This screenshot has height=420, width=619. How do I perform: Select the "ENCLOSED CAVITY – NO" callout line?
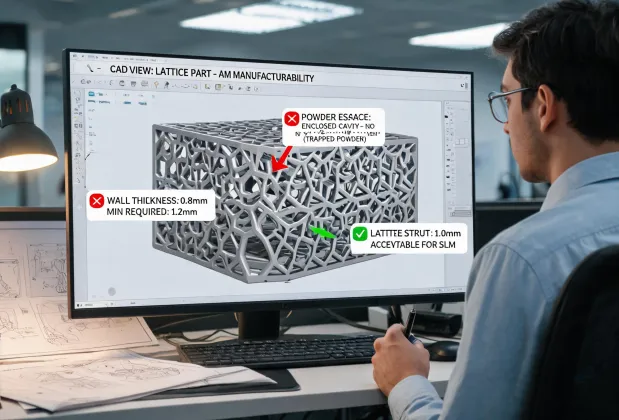click(x=338, y=126)
